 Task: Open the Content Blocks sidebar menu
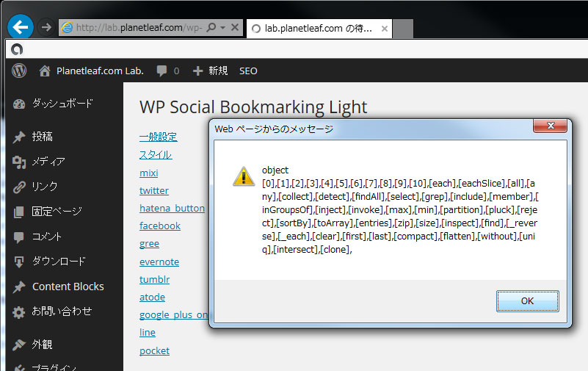pyautogui.click(x=68, y=287)
